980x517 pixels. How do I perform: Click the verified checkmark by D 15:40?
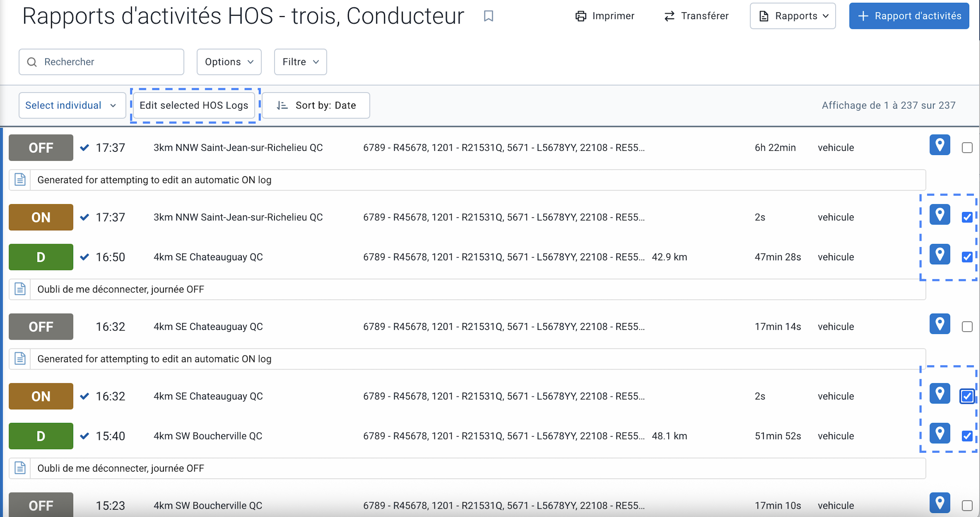point(84,436)
